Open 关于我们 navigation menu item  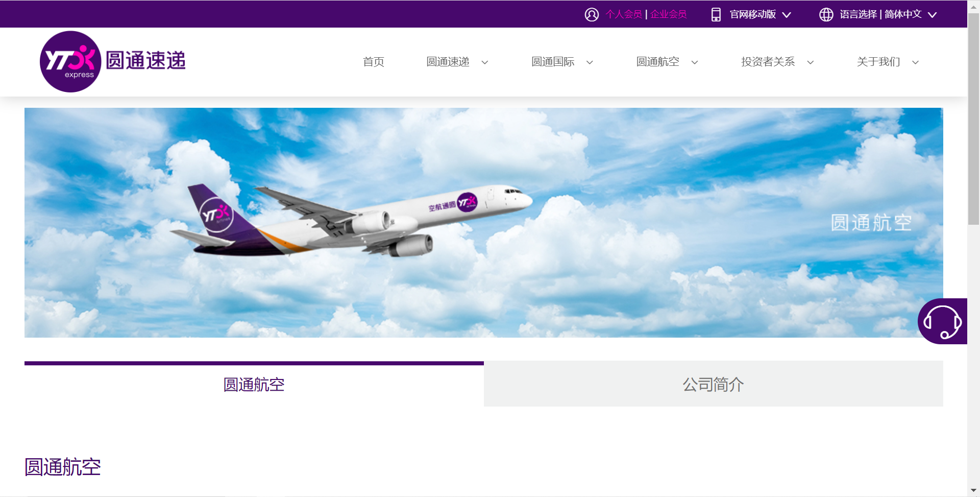click(878, 62)
